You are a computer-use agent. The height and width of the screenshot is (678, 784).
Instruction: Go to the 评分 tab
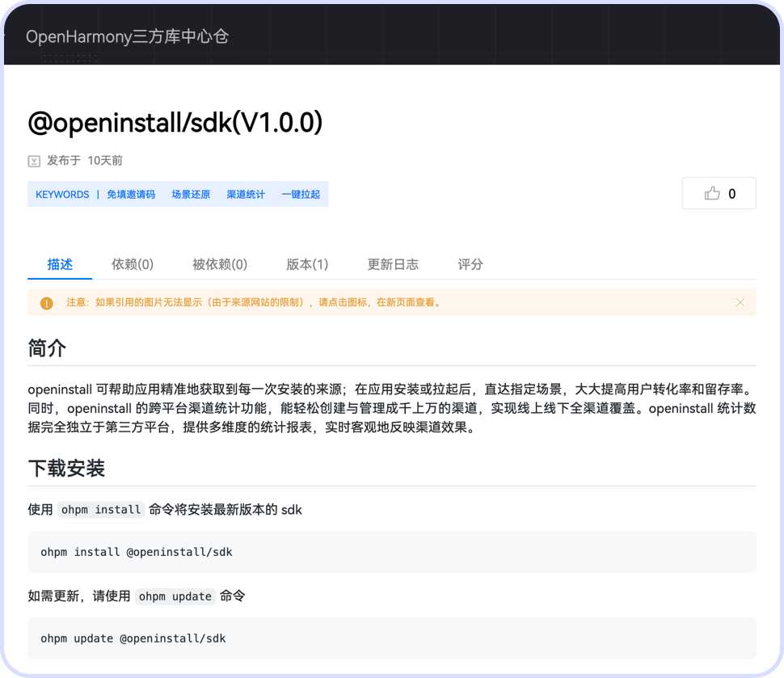[x=470, y=264]
